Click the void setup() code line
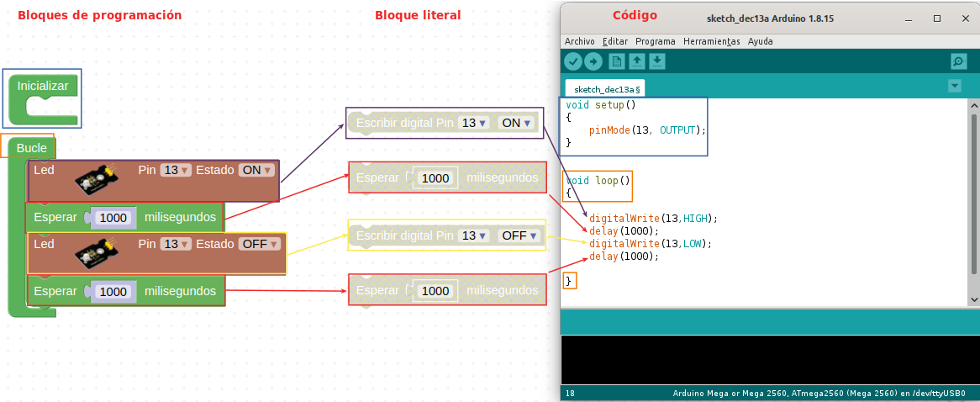 point(600,105)
